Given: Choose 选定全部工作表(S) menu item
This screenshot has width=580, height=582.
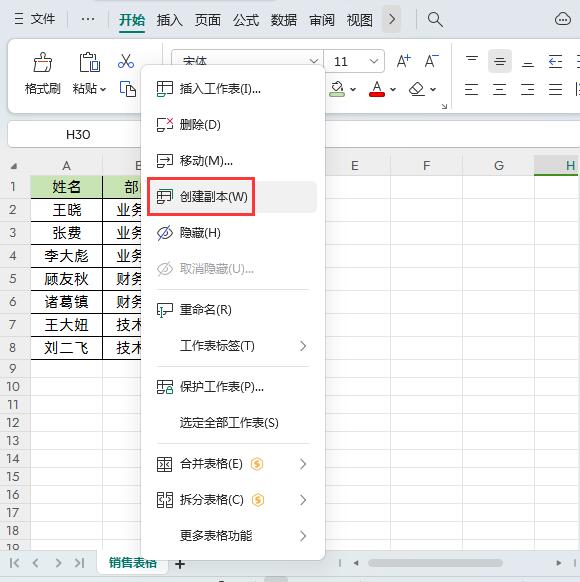Looking at the screenshot, I should click(232, 423).
